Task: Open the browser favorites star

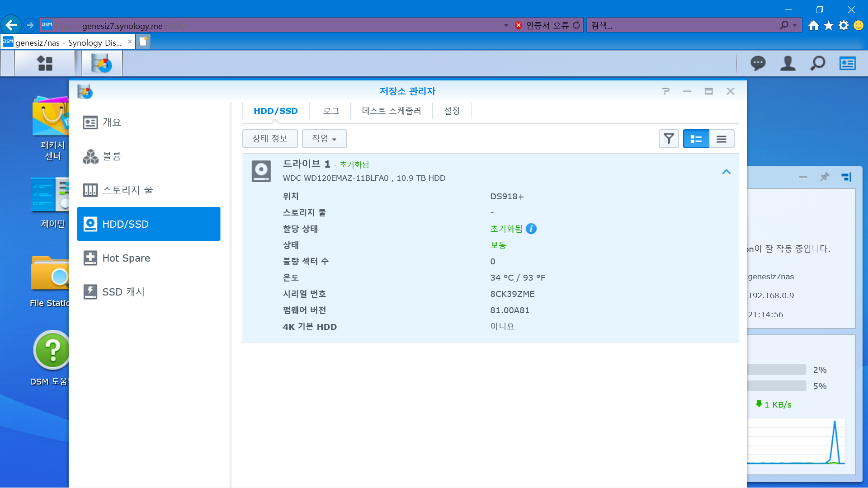Action: [x=829, y=26]
